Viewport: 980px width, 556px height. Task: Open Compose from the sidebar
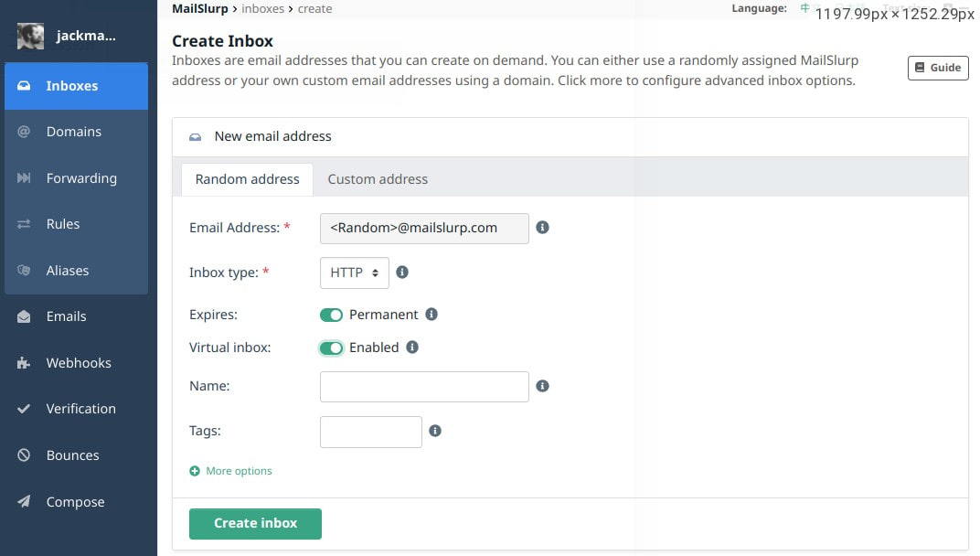75,501
